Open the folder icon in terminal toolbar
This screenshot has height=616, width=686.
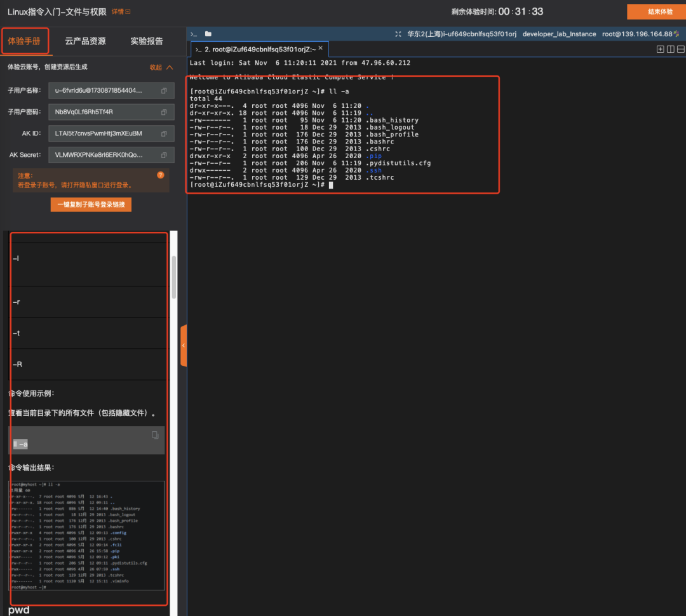[208, 34]
